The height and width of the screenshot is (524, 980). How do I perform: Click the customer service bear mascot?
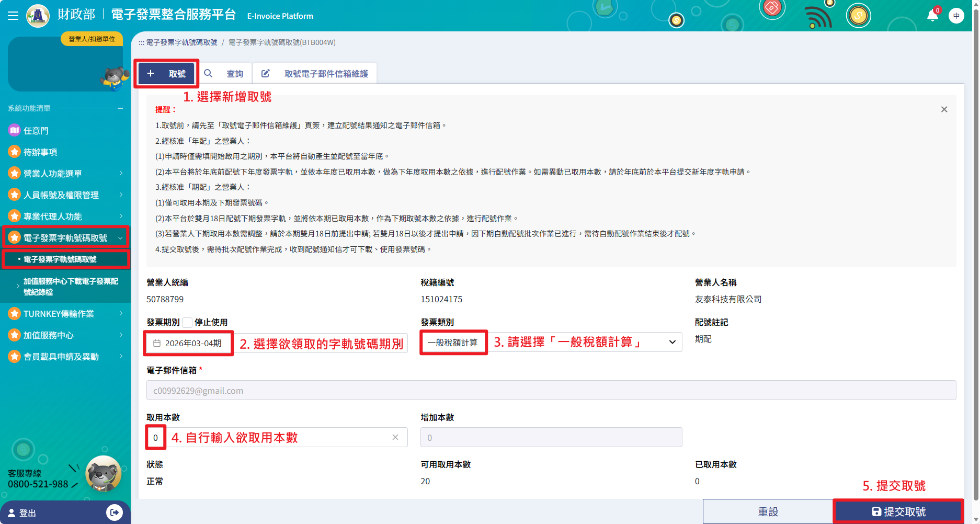coord(103,473)
